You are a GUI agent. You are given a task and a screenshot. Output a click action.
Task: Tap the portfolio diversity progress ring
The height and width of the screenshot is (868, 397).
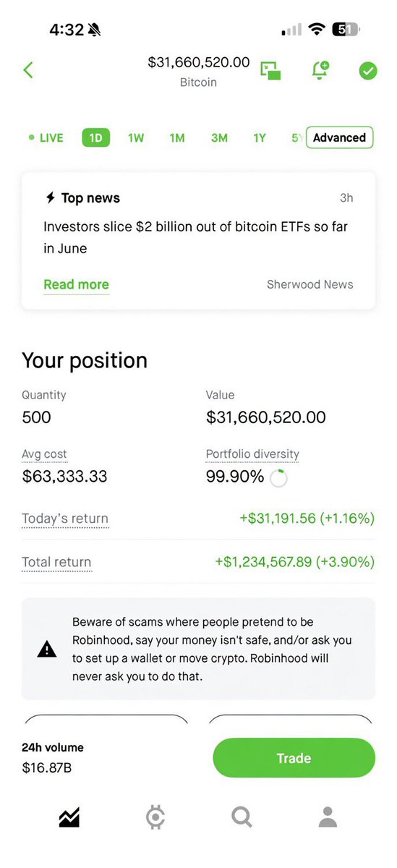click(278, 478)
